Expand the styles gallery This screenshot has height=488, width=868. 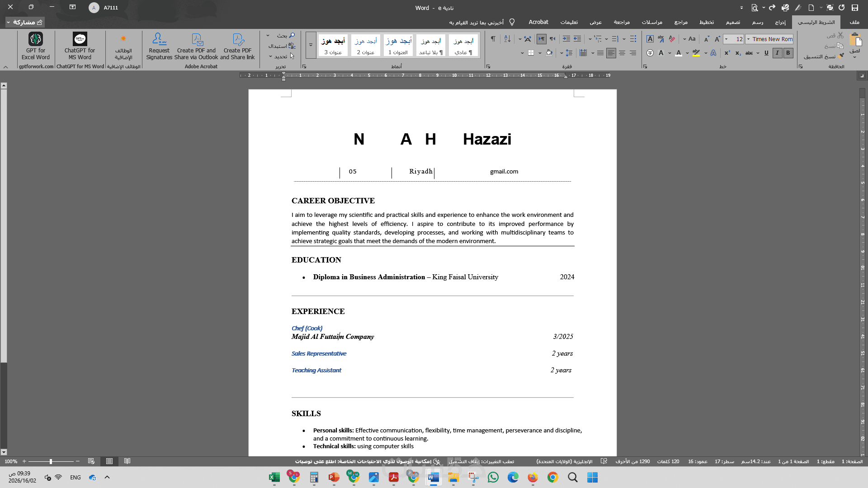tap(311, 45)
